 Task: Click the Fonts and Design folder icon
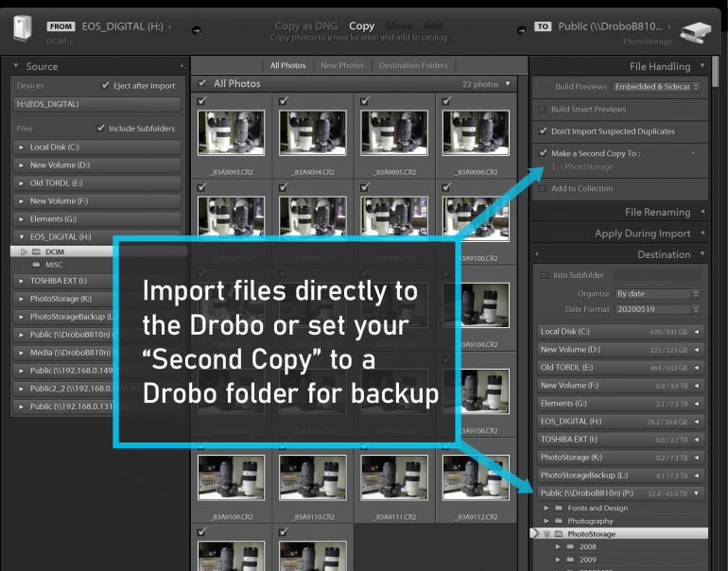tap(559, 508)
